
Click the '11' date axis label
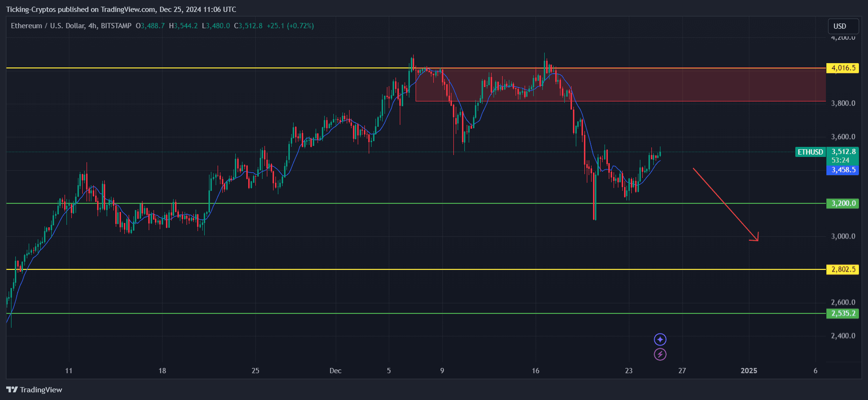(69, 371)
